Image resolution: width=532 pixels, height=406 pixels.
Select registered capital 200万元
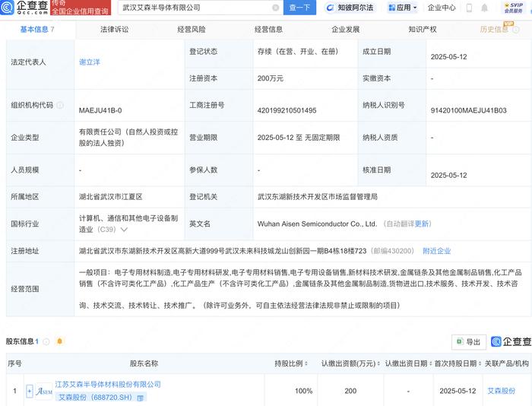point(270,78)
